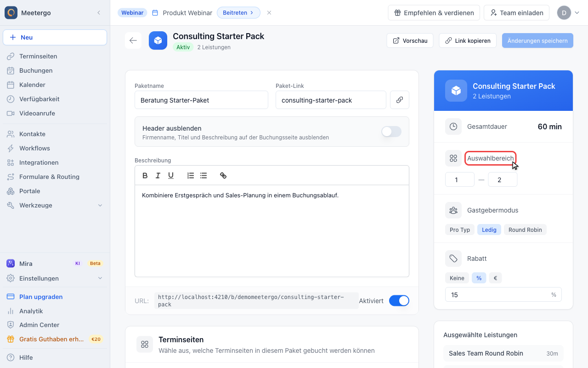
Task: Click the Paket-Link input field
Action: coord(331,100)
